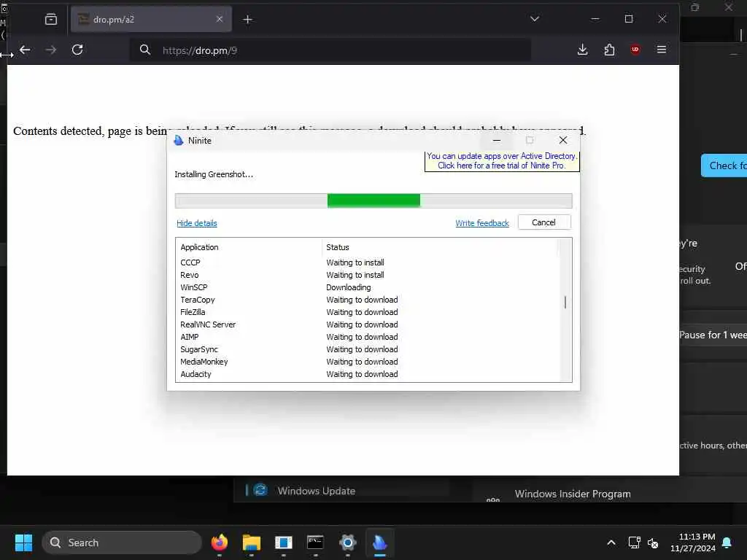Viewport: 747px width, 560px height.
Task: Select the SugarSync application row
Action: pyautogui.click(x=366, y=349)
